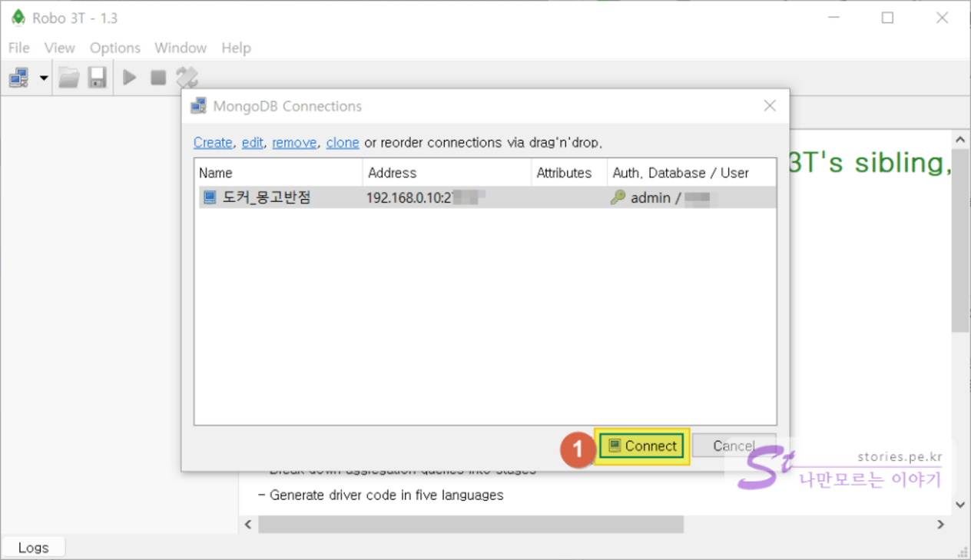Open the Help menu
Screen dimensions: 971x560
236,48
